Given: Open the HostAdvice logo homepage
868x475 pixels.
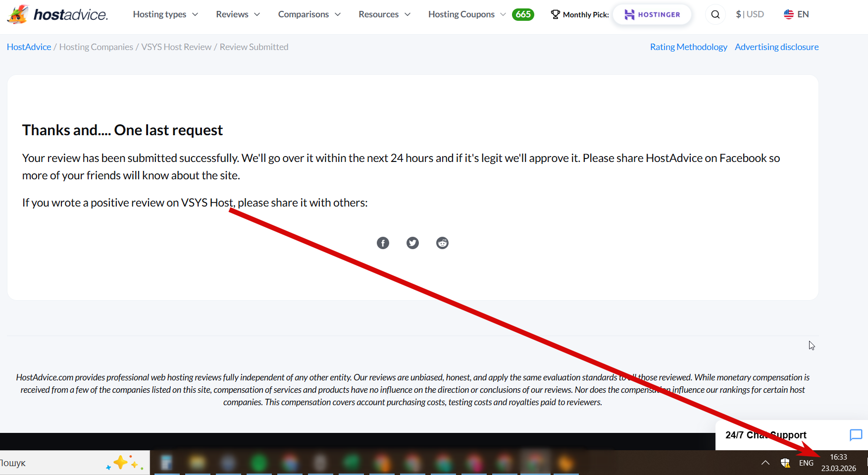Looking at the screenshot, I should [x=57, y=14].
